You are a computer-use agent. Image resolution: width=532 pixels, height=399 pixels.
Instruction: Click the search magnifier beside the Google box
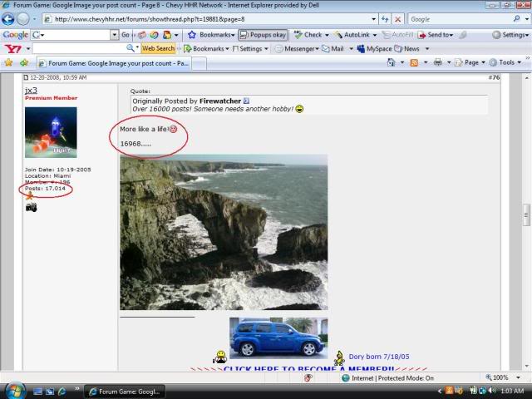pos(516,19)
